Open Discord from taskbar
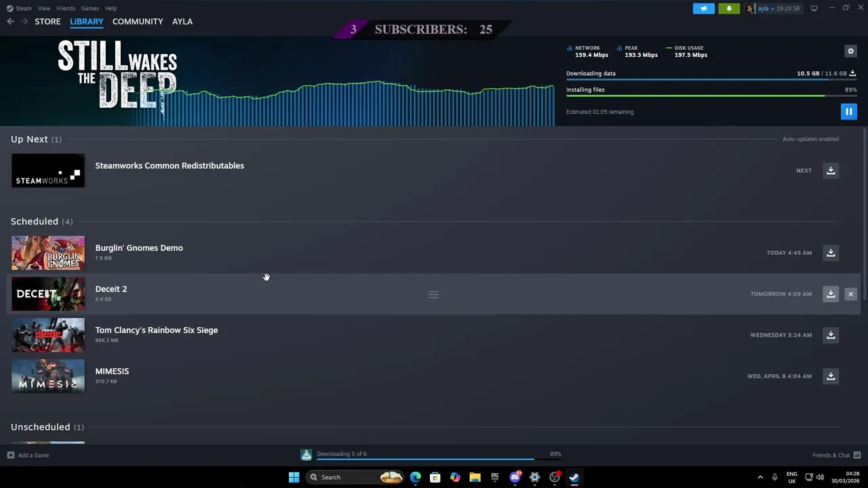This screenshot has width=868, height=488. (515, 477)
